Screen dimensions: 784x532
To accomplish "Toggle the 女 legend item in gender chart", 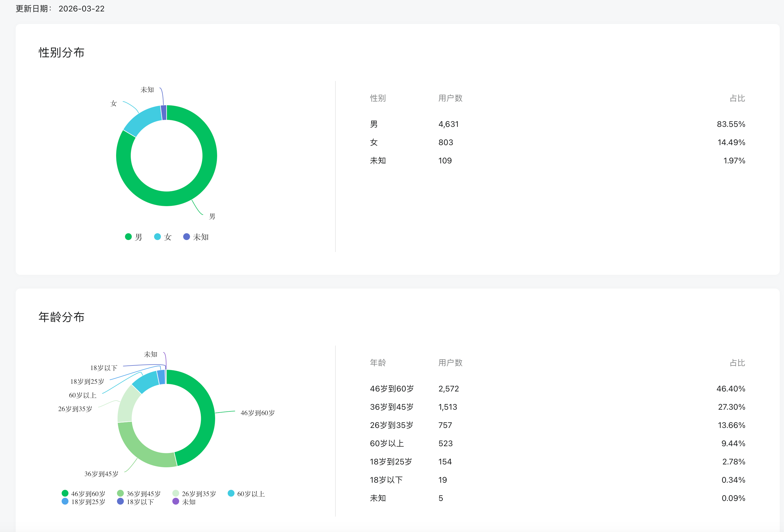I will tap(163, 237).
